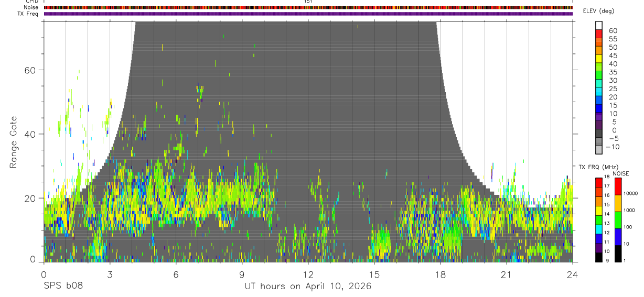644x297 pixels.
Task: Click hour '15' on the UT axis
Action: tap(374, 274)
